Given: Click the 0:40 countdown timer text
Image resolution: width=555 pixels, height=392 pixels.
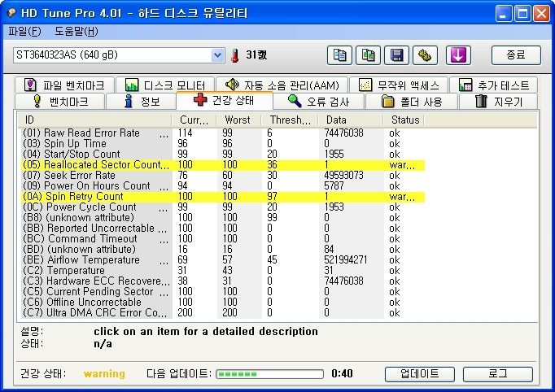Looking at the screenshot, I should 342,374.
